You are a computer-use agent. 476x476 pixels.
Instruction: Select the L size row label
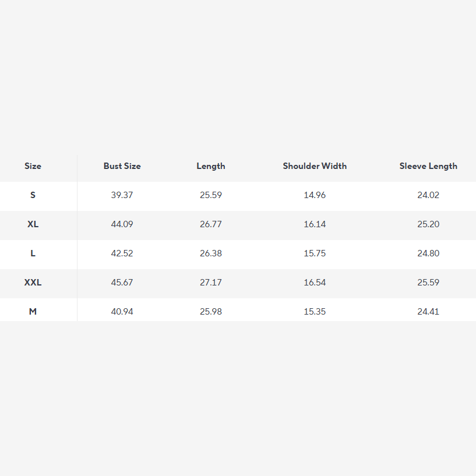coord(33,253)
